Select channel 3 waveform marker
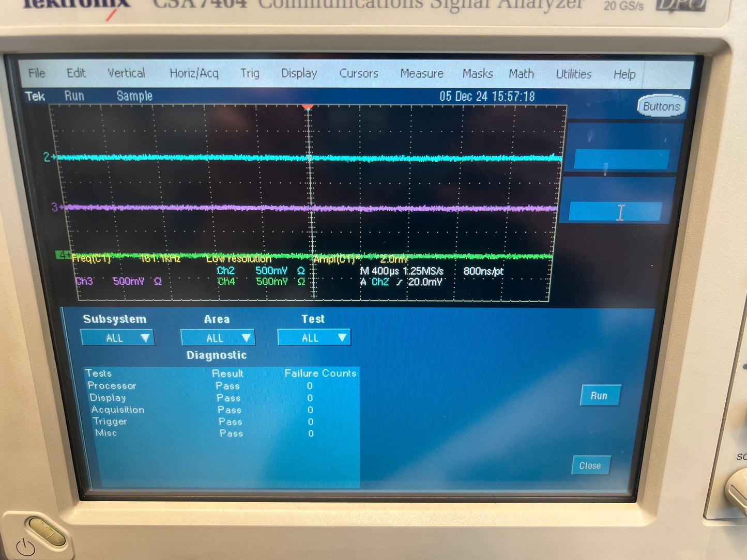The width and height of the screenshot is (747, 560). (55, 207)
